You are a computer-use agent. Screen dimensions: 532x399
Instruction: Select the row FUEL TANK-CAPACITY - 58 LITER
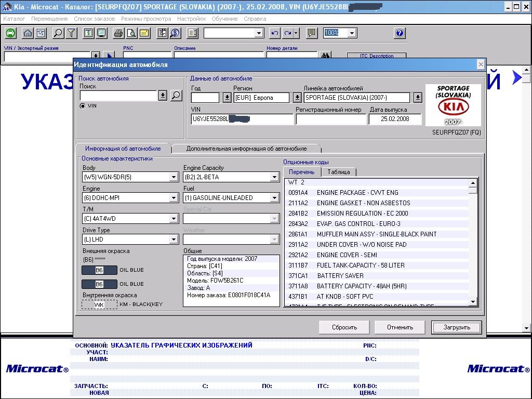click(377, 265)
